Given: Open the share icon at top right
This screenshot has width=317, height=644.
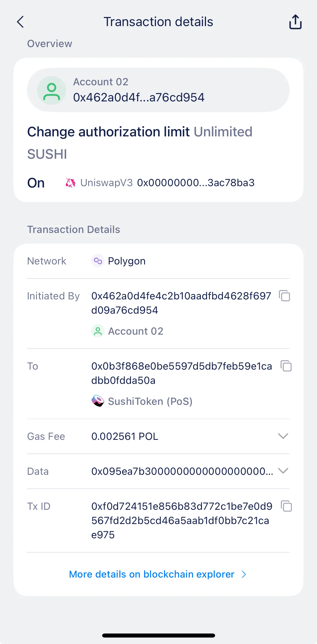Looking at the screenshot, I should 295,22.
